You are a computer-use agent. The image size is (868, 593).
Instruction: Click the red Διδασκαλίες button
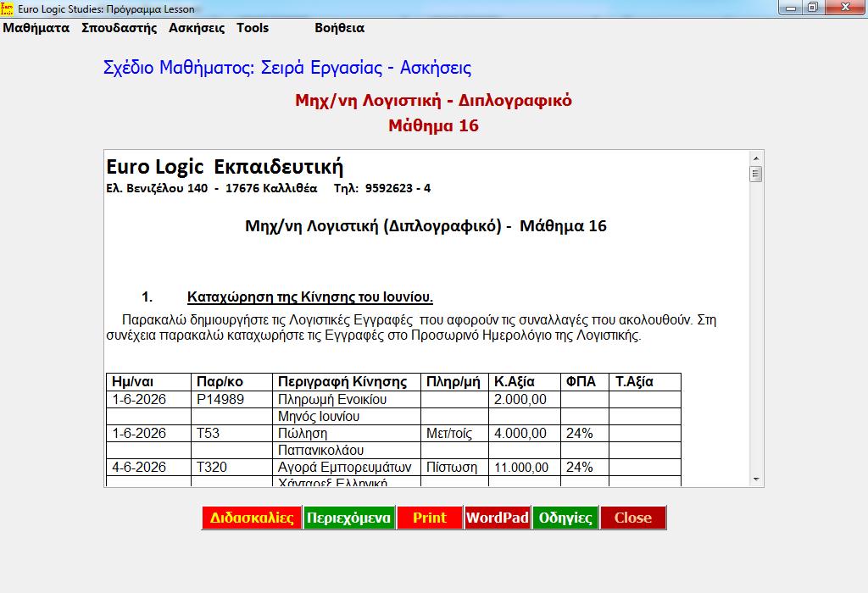pyautogui.click(x=252, y=518)
